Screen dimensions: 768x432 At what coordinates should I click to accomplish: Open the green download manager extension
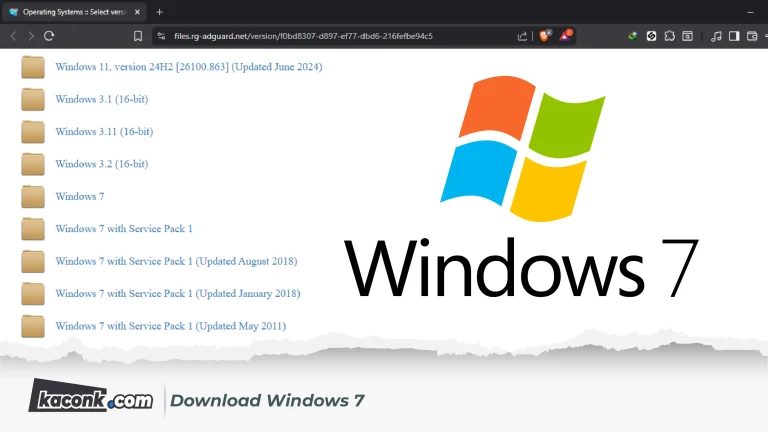(x=633, y=36)
